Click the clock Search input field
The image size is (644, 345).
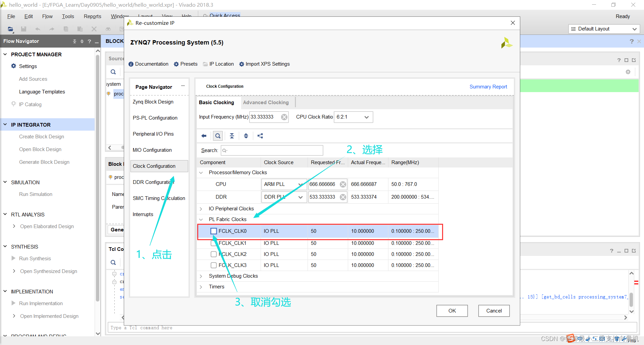coord(272,150)
